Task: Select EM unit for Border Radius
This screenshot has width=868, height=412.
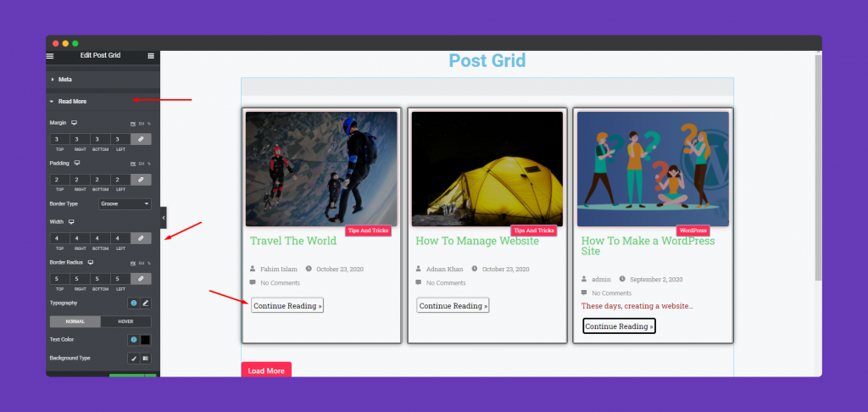Action: [142, 263]
